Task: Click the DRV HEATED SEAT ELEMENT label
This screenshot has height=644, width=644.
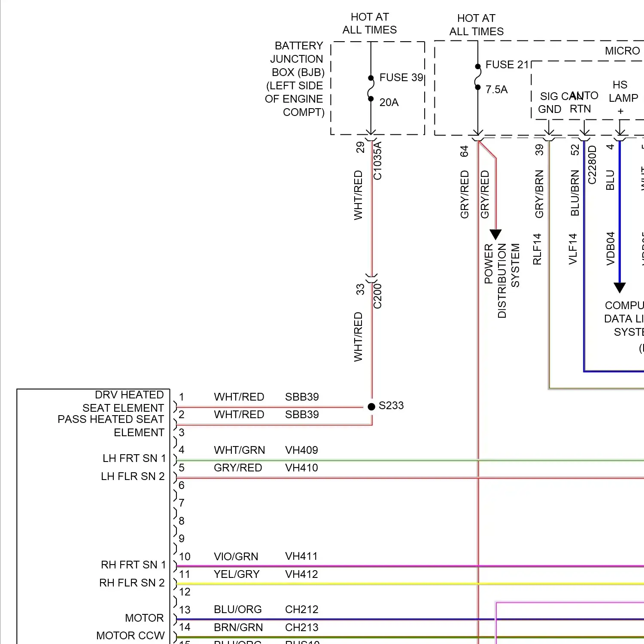Action: [123, 401]
